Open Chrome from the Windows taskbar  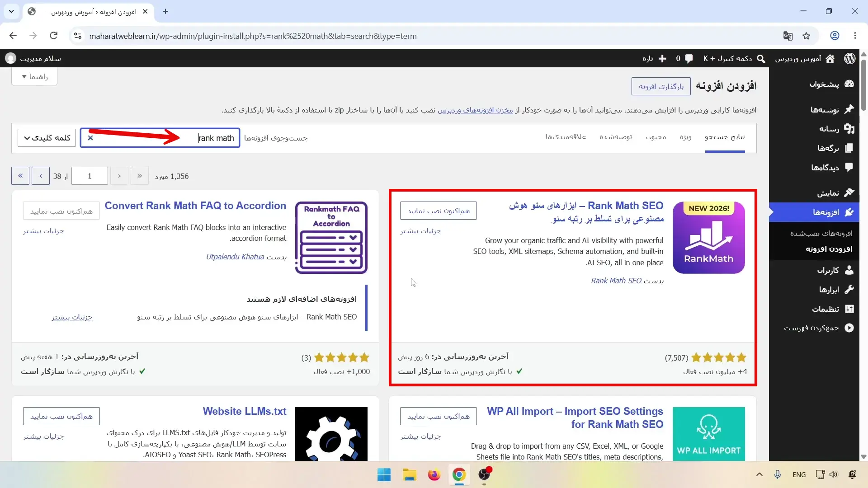[x=459, y=474]
